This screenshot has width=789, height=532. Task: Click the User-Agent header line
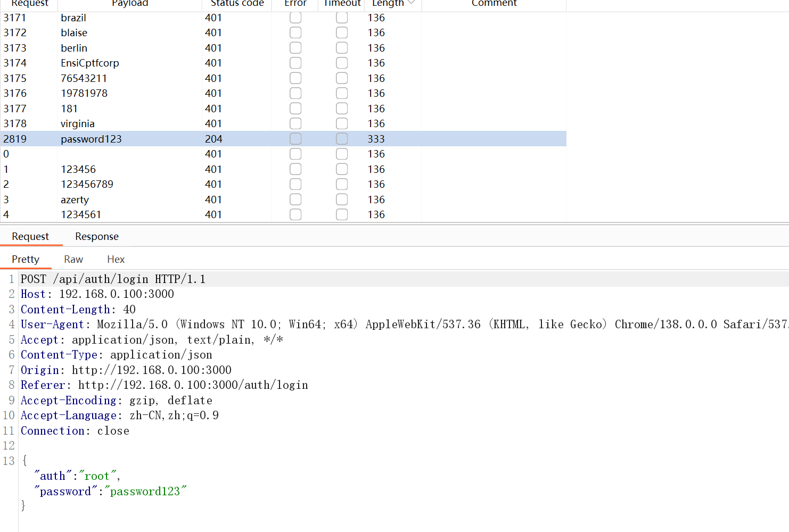click(x=405, y=325)
